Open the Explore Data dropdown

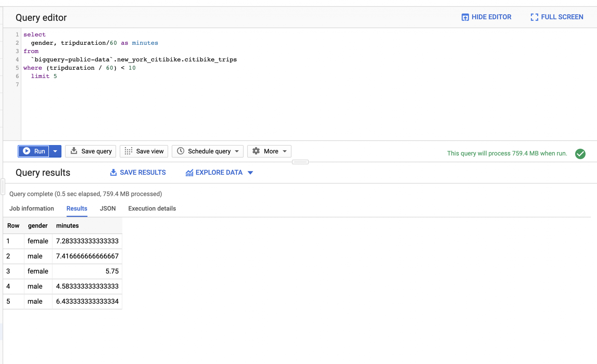point(251,172)
